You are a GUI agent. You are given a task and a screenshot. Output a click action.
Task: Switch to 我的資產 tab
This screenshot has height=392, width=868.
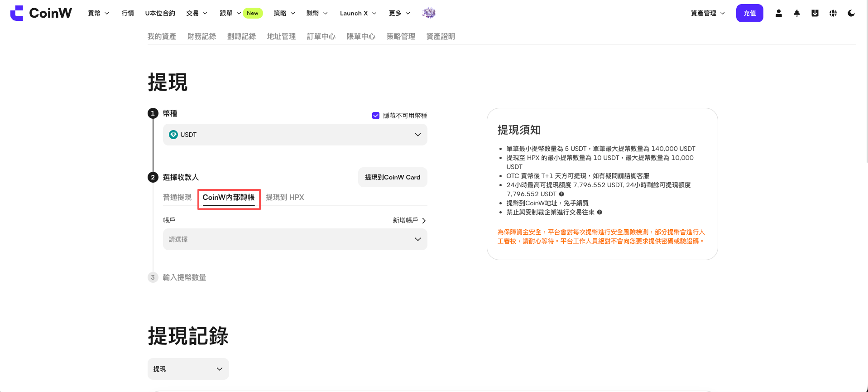(x=162, y=36)
